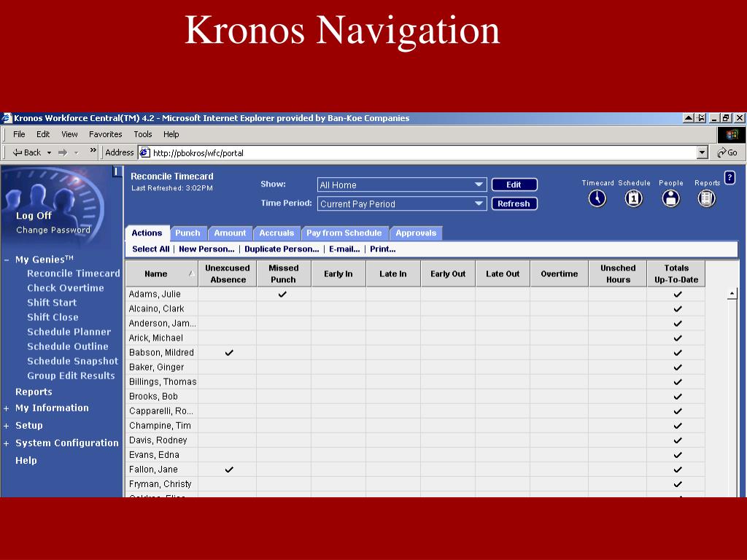Click the table scrollbar up arrow
Viewport: 747px width, 560px height.
[732, 295]
